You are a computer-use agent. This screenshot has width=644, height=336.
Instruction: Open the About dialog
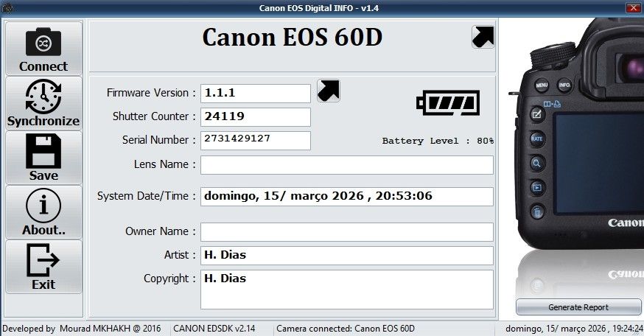click(43, 212)
